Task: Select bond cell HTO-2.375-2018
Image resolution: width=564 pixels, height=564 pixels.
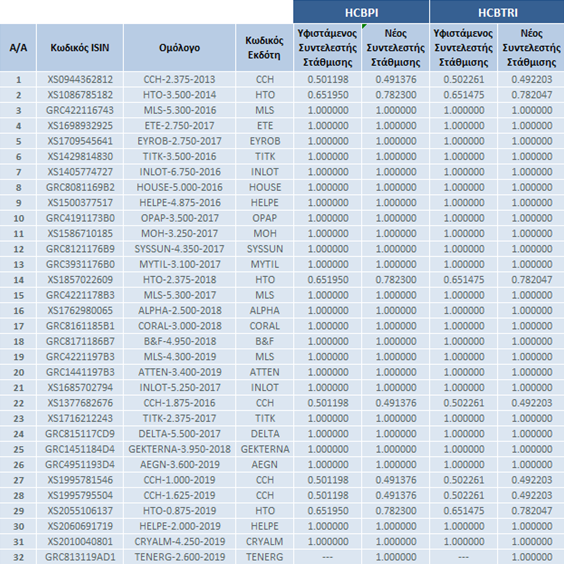Action: pyautogui.click(x=179, y=279)
